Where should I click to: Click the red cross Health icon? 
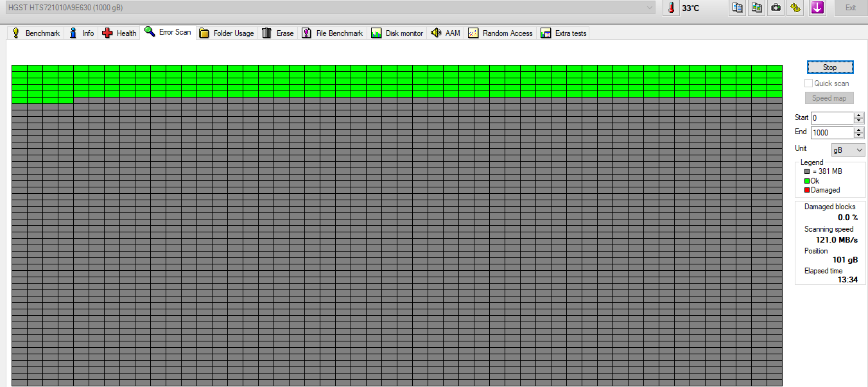pos(107,33)
